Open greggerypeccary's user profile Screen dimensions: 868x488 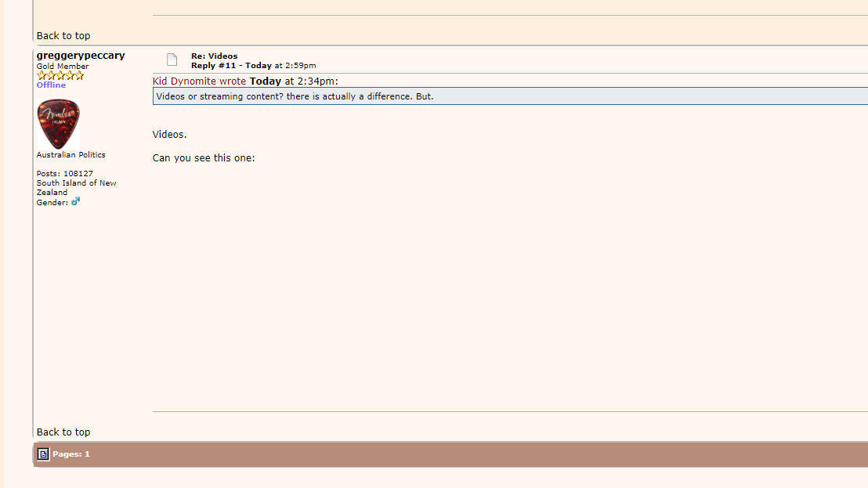81,56
